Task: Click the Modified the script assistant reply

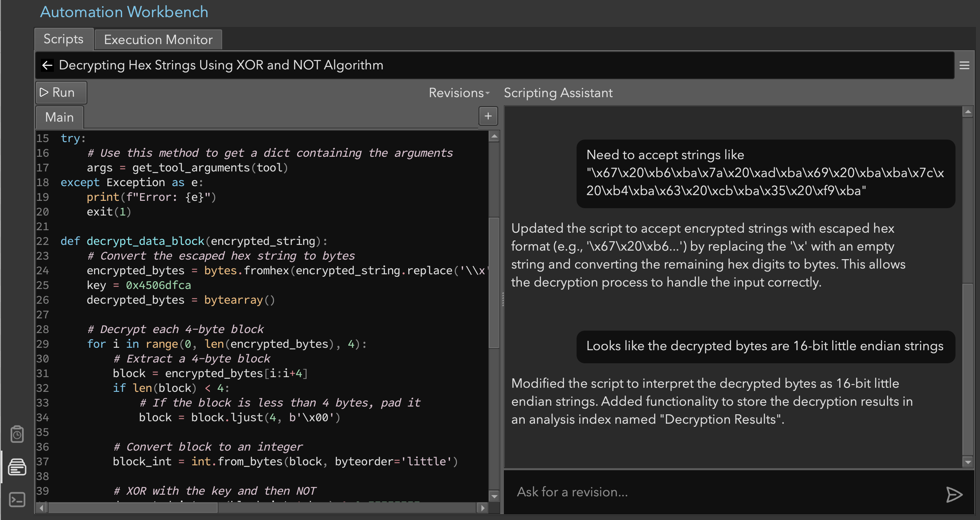Action: pyautogui.click(x=712, y=402)
